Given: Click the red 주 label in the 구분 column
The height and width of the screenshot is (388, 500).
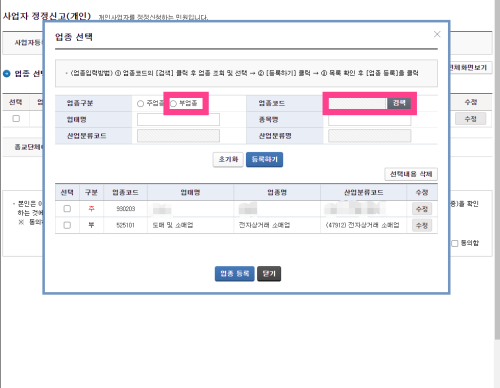Looking at the screenshot, I should coord(91,209).
